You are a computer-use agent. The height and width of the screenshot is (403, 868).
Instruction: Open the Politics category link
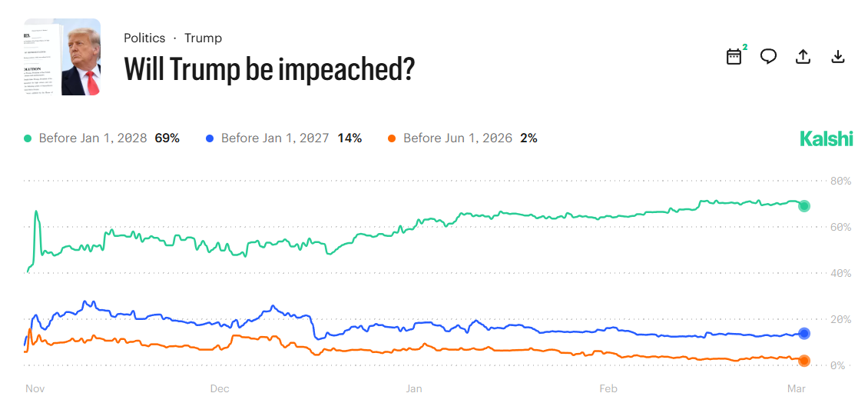point(144,38)
